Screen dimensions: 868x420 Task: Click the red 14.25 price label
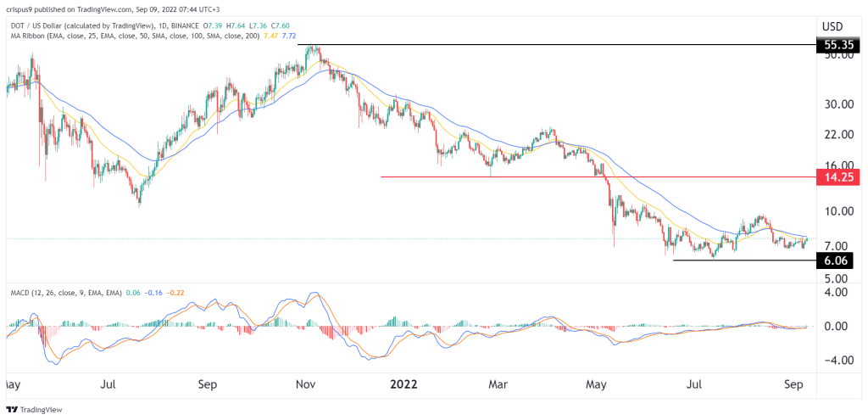click(x=838, y=177)
